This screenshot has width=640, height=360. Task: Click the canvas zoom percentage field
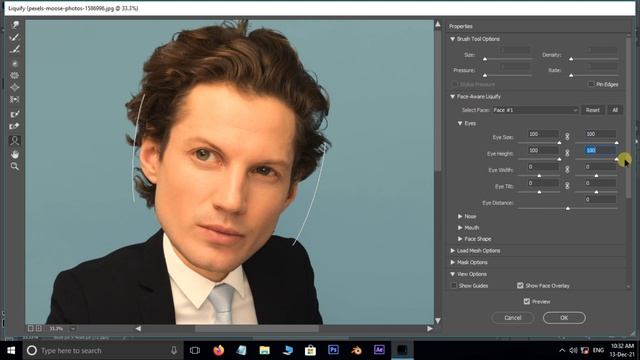pyautogui.click(x=56, y=329)
